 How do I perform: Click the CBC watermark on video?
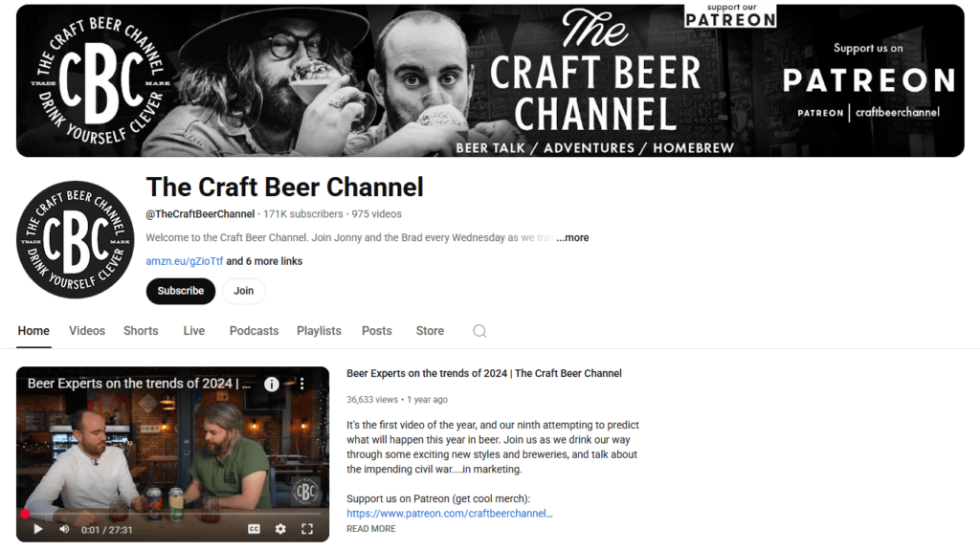click(x=305, y=493)
